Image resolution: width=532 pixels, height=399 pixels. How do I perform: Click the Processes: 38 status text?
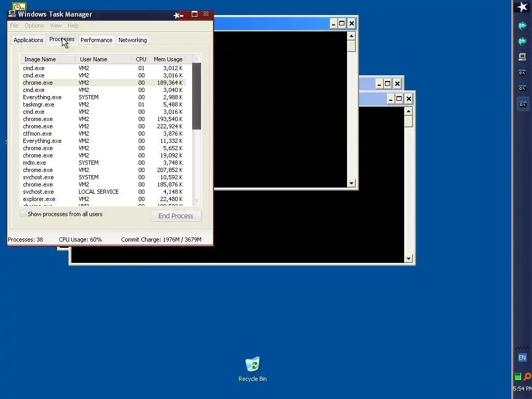point(25,240)
